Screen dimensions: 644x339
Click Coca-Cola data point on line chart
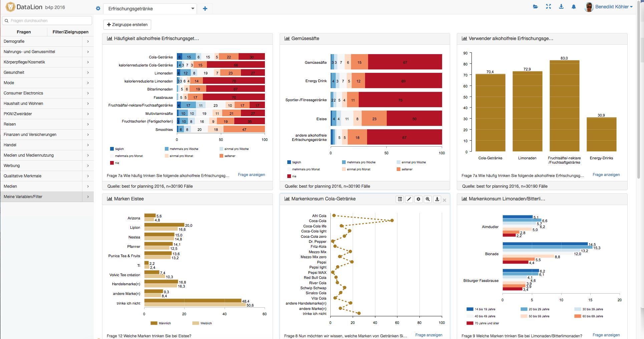(x=392, y=220)
